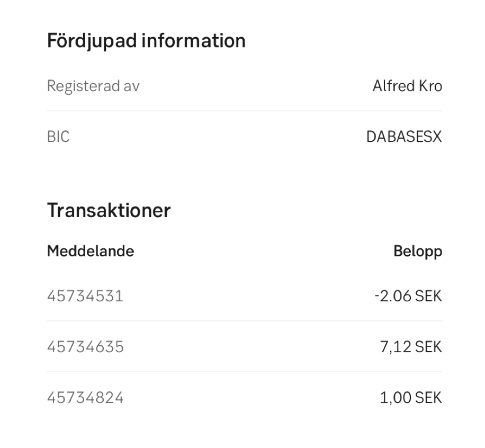
Task: Open transaction message 45734824
Action: [85, 398]
